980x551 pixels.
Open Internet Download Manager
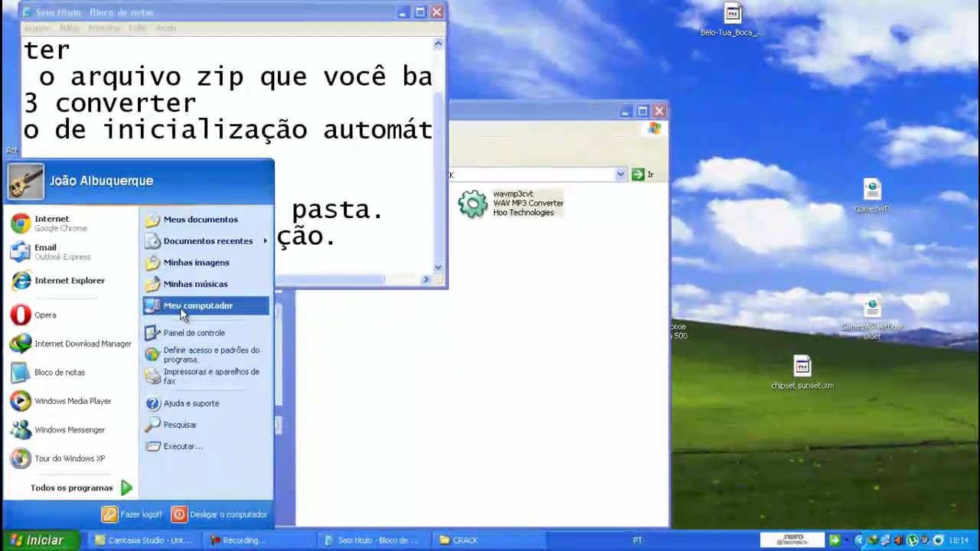(x=71, y=344)
